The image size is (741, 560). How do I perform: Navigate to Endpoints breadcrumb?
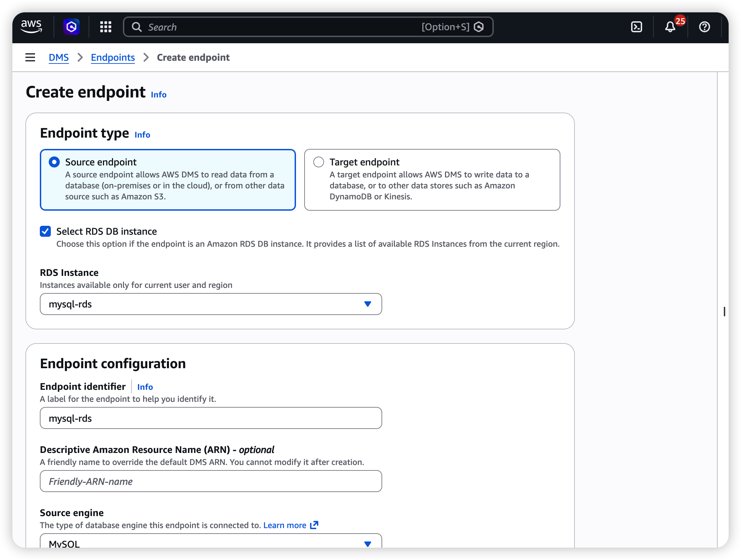pyautogui.click(x=113, y=57)
